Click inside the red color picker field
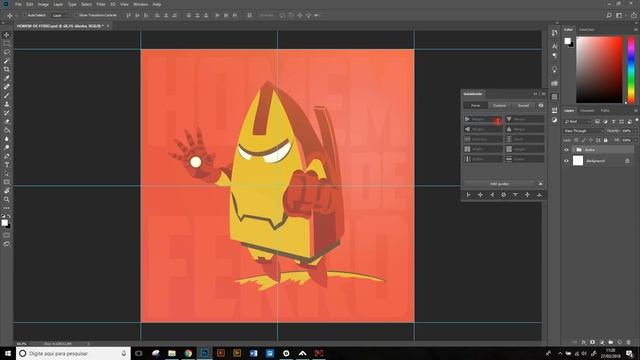Screen dimensions: 640x360 pyautogui.click(x=599, y=70)
